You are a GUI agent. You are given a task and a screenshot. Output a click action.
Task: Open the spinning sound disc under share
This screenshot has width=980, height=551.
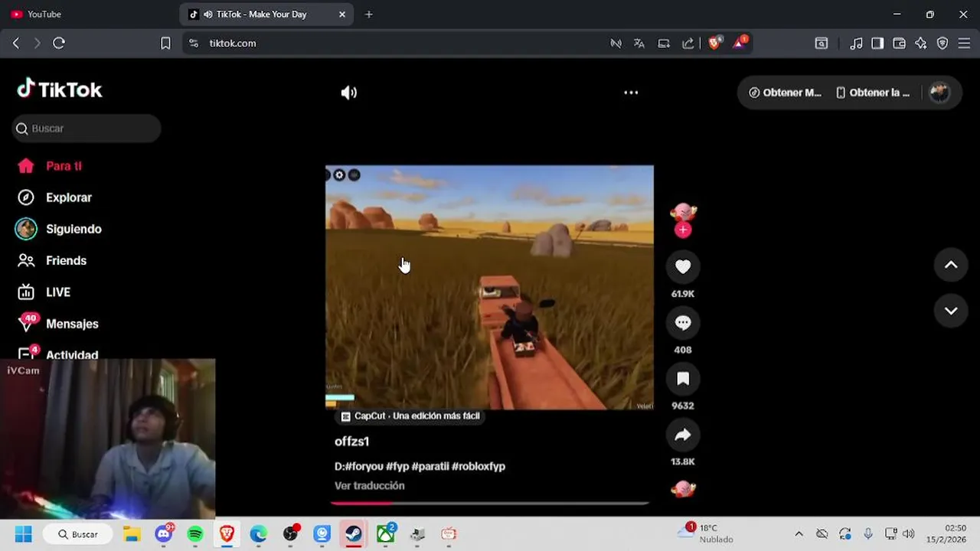(x=683, y=489)
